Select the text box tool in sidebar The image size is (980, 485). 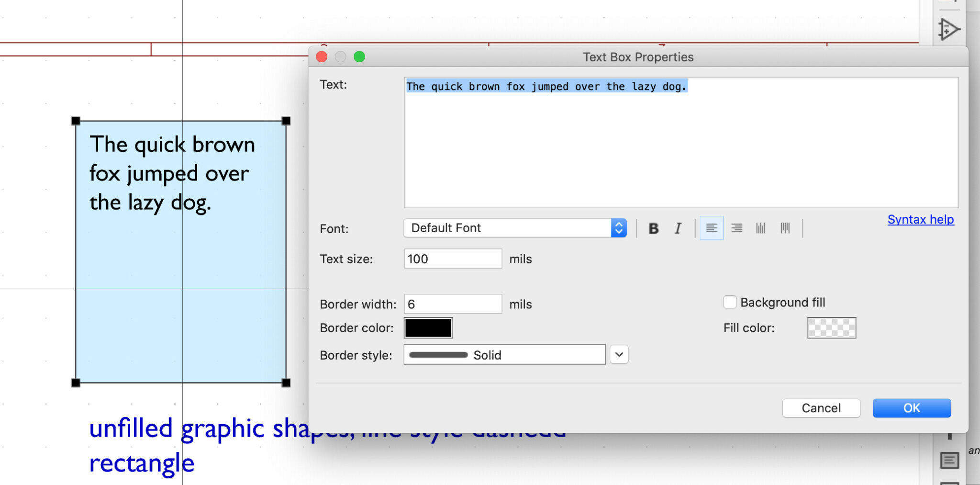[x=949, y=461]
